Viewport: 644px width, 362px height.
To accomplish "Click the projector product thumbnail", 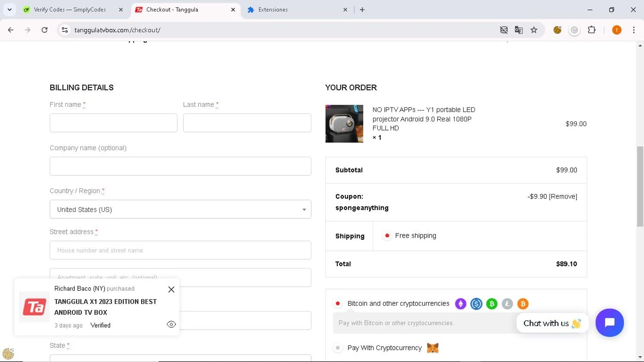I will [x=344, y=124].
